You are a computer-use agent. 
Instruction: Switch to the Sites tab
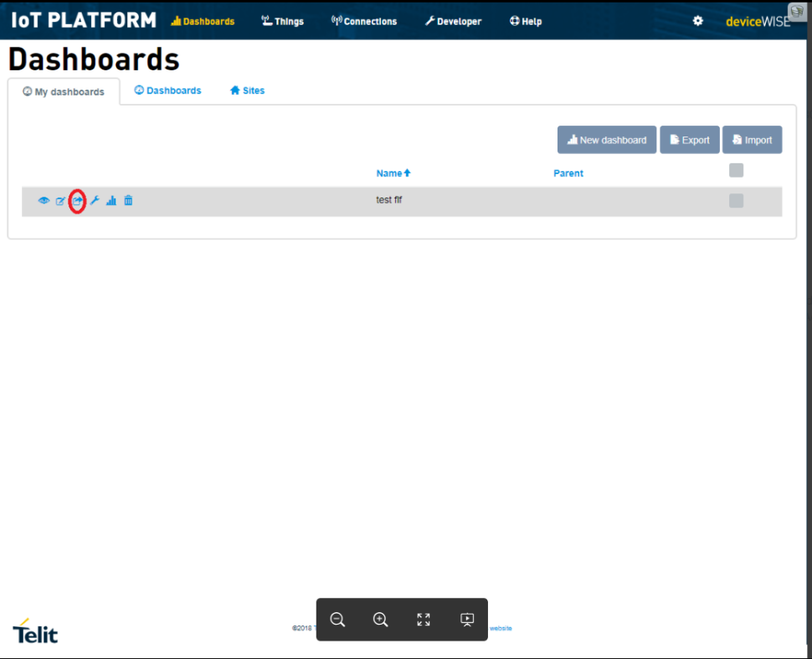247,90
